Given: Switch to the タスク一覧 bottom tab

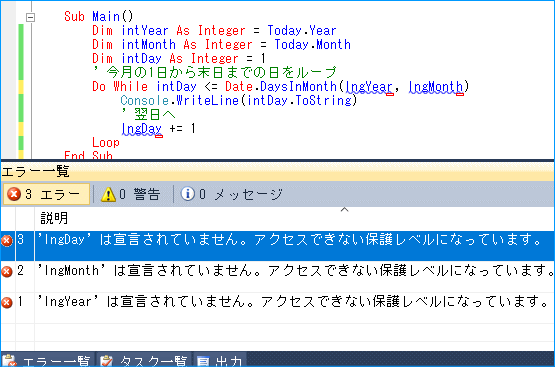Looking at the screenshot, I should click(144, 360).
